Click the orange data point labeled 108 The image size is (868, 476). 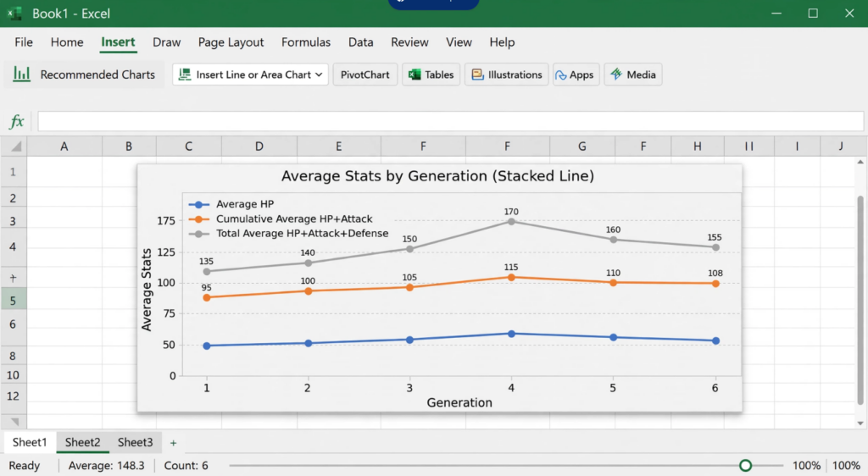click(x=715, y=284)
